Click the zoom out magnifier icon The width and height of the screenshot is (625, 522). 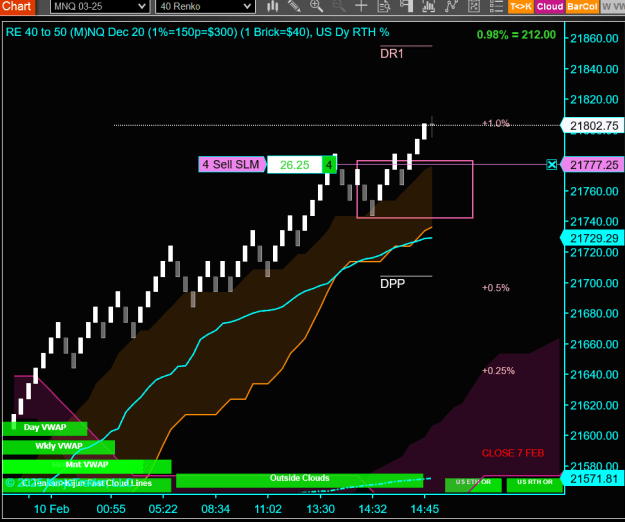pyautogui.click(x=339, y=6)
